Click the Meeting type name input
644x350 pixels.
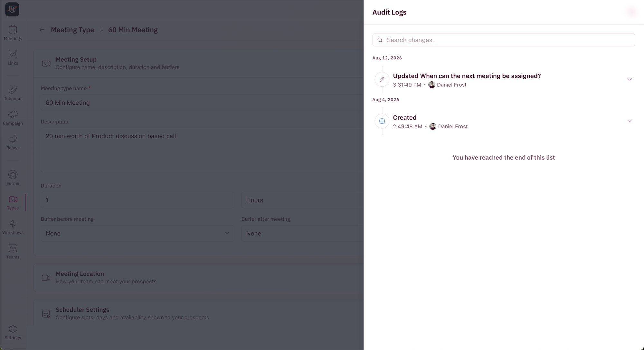click(202, 102)
